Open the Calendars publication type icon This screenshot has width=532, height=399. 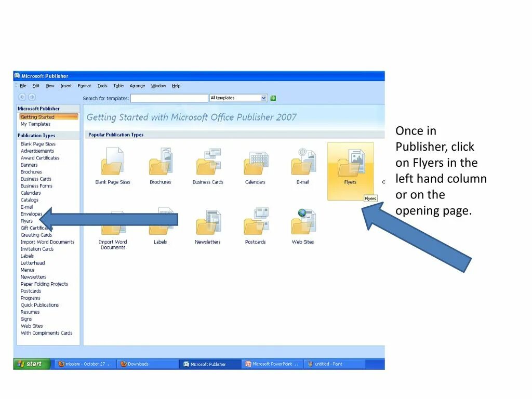pyautogui.click(x=256, y=162)
